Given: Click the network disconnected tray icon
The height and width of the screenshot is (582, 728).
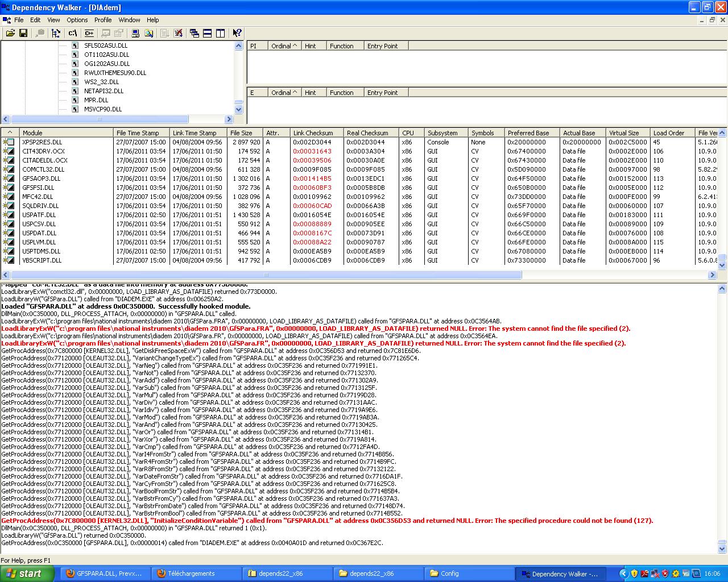Looking at the screenshot, I should pyautogui.click(x=655, y=573).
